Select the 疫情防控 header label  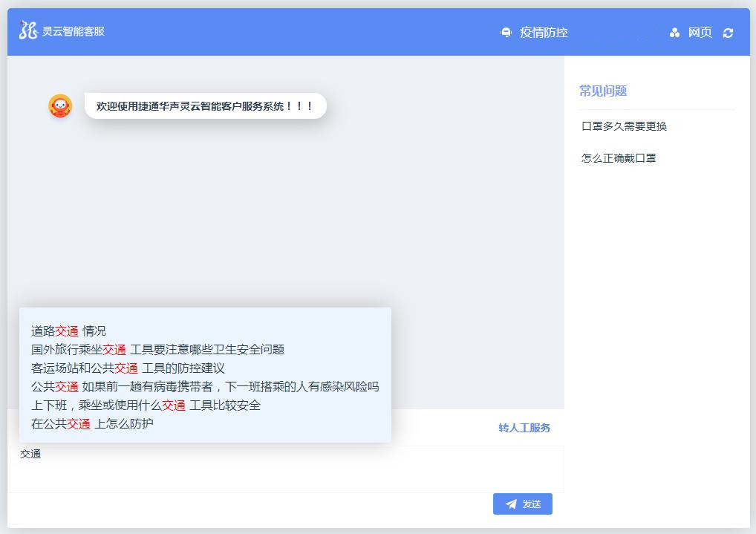[544, 33]
